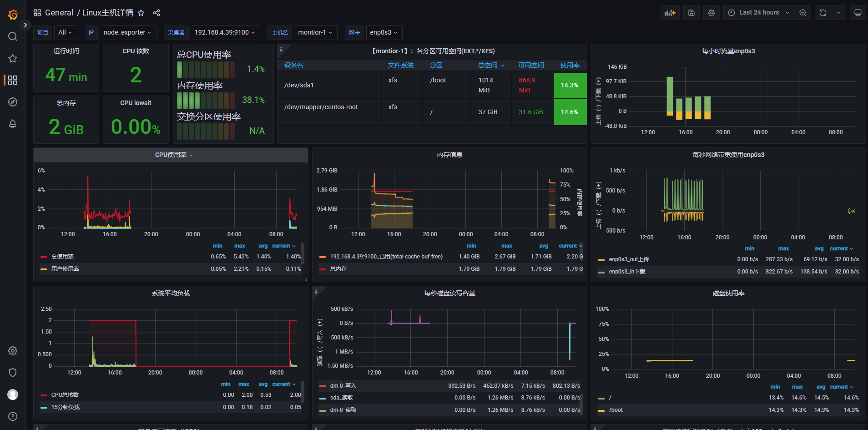Screen dimensions: 868x430
Task: Expand the collapsed sidebar with the arrow
Action: [x=25, y=25]
